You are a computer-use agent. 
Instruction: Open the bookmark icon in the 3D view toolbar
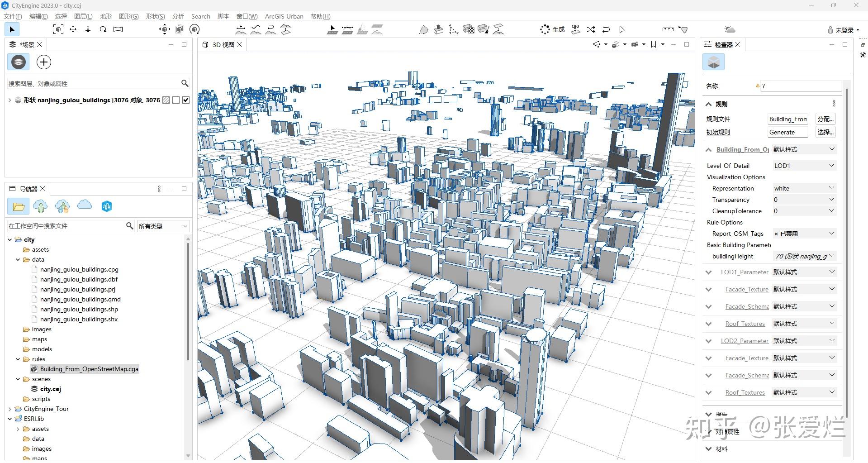[653, 44]
